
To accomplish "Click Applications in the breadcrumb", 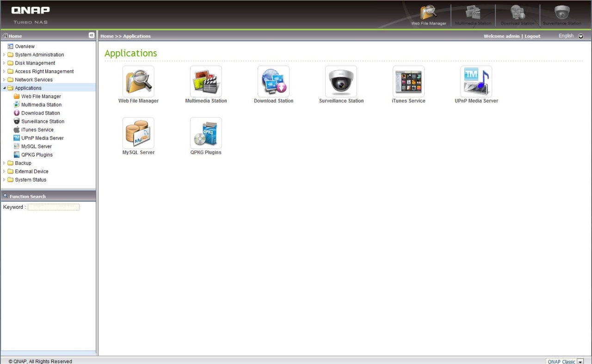I will [137, 36].
